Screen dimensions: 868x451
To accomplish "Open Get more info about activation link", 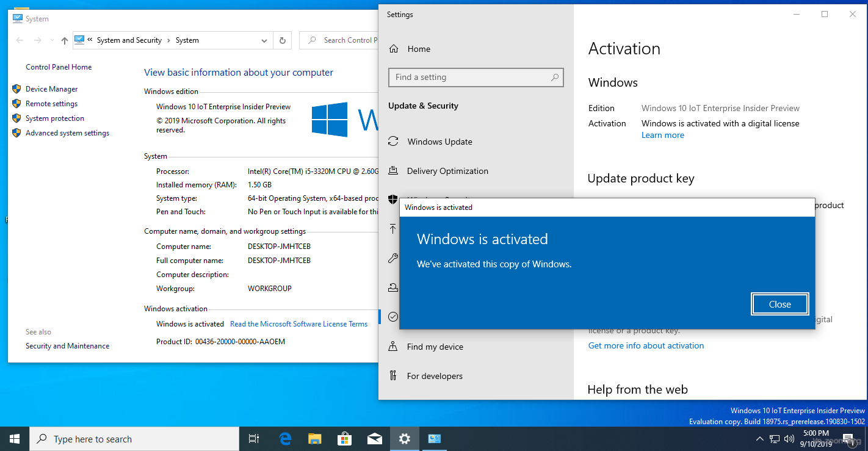I will (646, 345).
